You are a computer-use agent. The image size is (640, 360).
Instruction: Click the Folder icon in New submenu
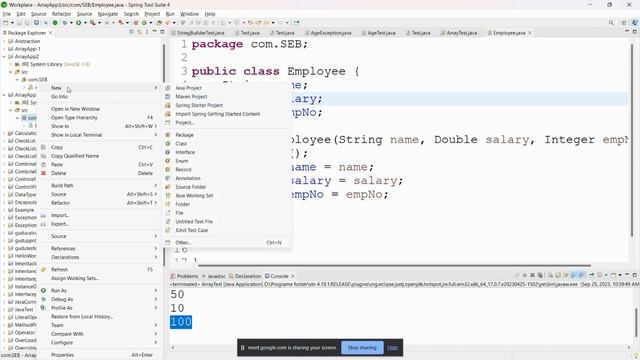(168, 204)
